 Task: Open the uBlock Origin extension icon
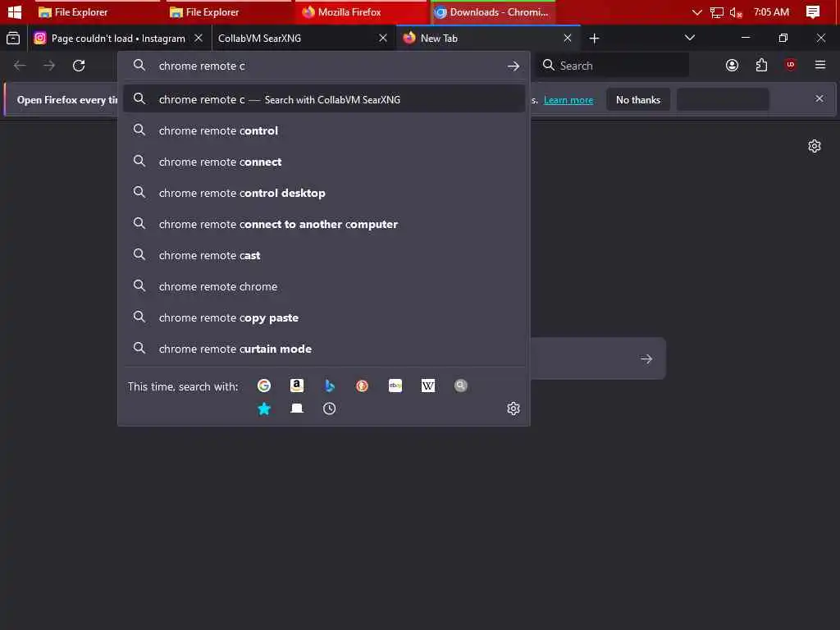point(791,66)
